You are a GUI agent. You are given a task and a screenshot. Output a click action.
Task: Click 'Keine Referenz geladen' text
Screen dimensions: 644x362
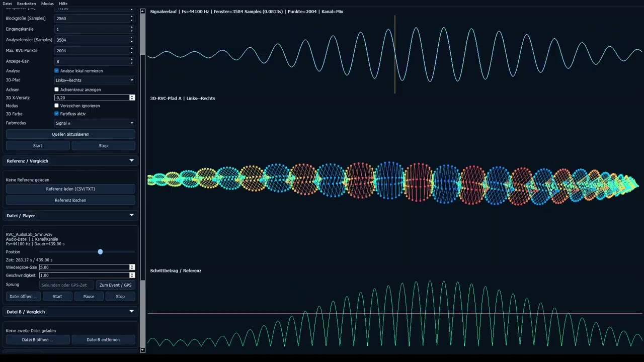[28, 179]
